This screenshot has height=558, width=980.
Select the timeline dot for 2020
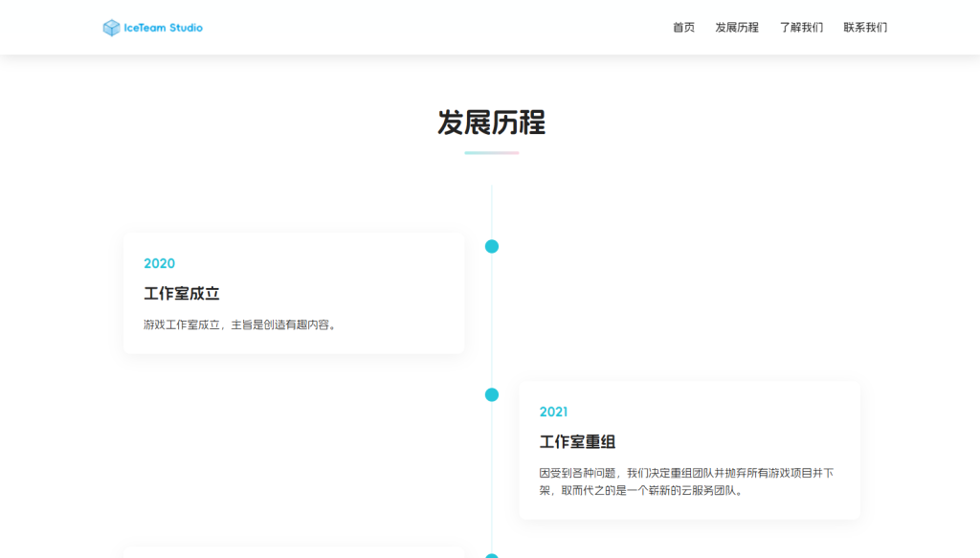click(492, 247)
